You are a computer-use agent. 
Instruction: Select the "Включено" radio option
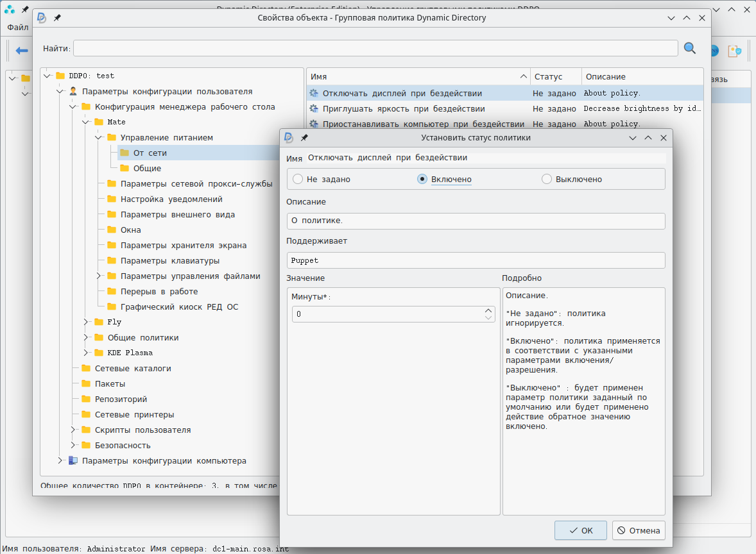coord(422,180)
